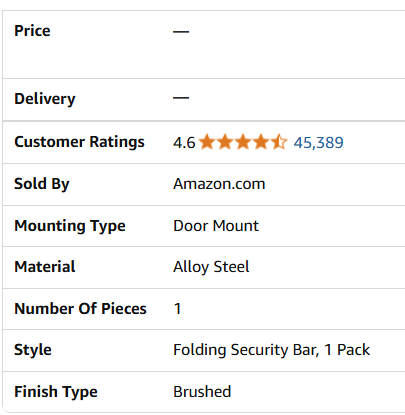Click the Customer Ratings label

point(79,142)
